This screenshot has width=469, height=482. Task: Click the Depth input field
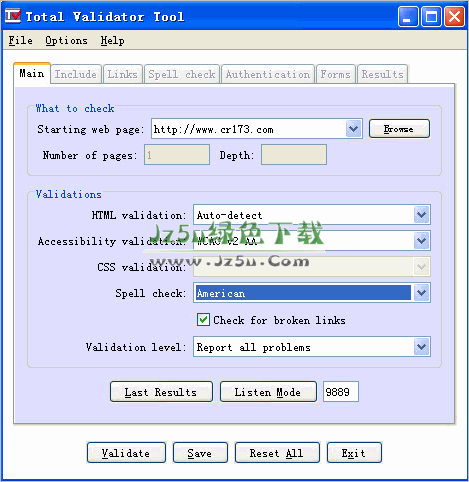(294, 155)
